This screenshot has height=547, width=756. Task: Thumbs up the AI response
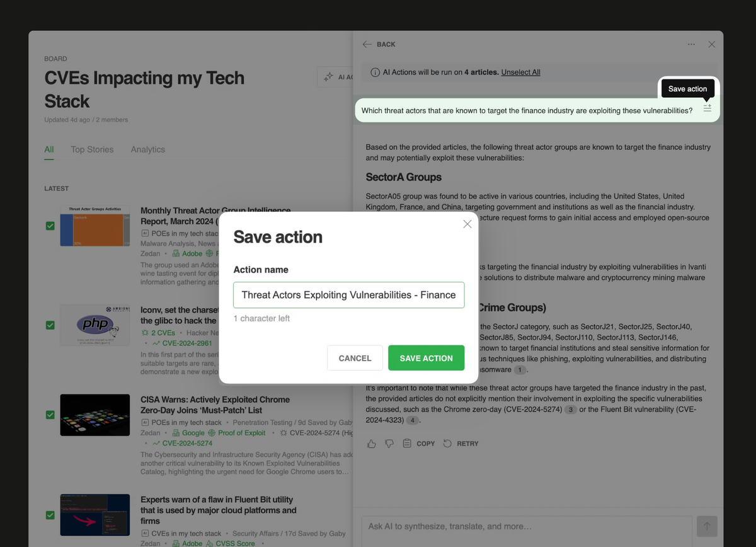(371, 444)
